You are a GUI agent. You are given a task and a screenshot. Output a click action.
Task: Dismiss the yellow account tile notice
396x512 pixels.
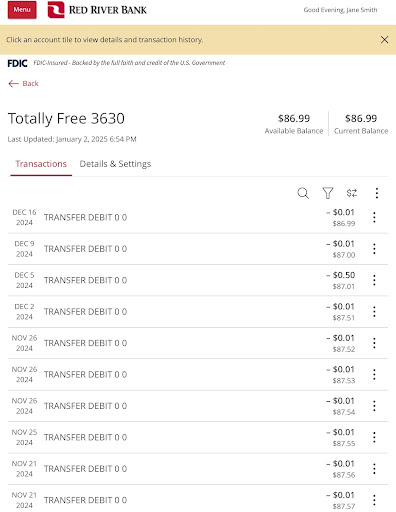[384, 40]
